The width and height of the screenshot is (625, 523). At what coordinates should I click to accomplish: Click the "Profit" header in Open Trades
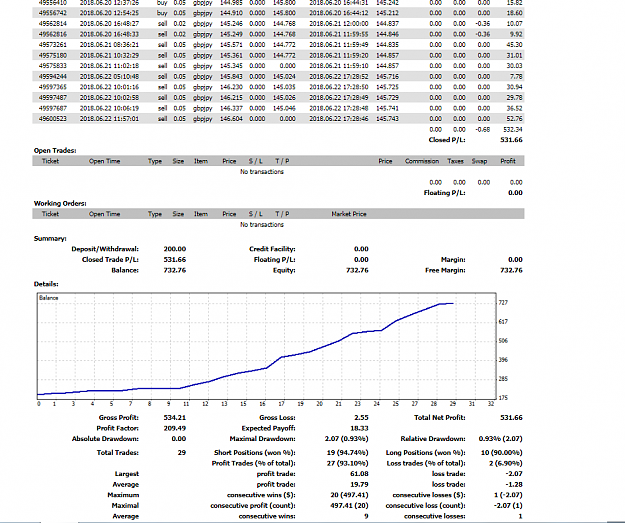508,161
